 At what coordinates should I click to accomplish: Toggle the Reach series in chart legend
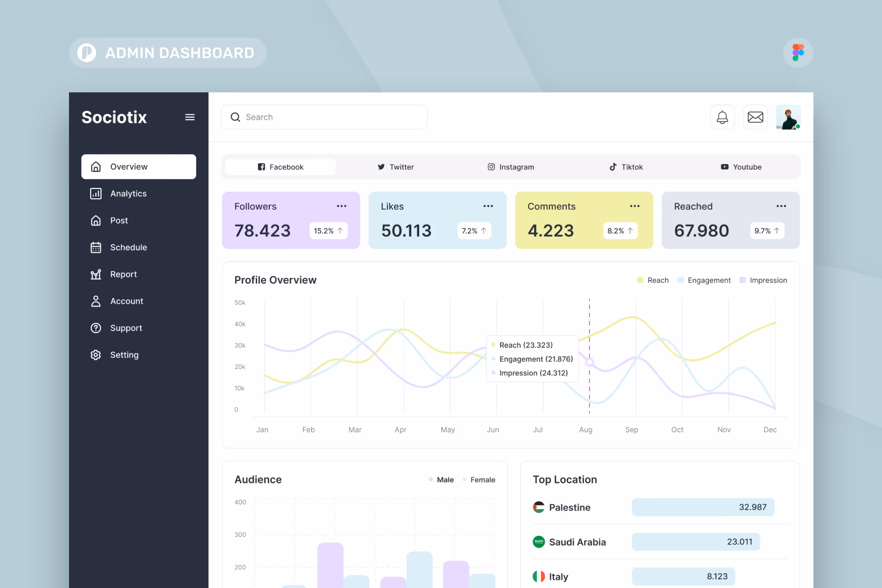point(653,280)
